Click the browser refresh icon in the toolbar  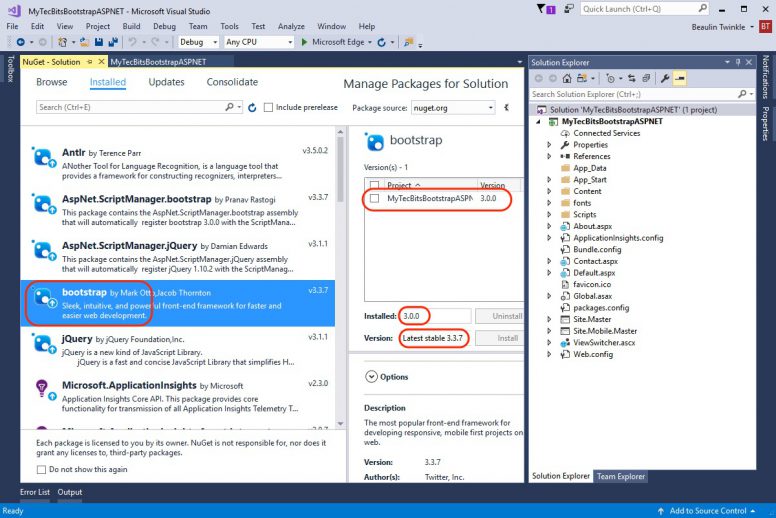381,43
